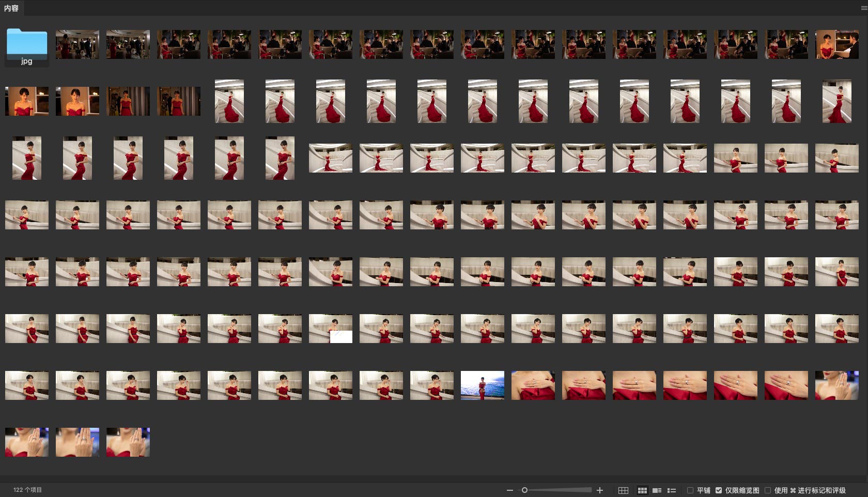This screenshot has width=868, height=497.
Task: Select the last hand-with-ring thumbnail
Action: (128, 442)
